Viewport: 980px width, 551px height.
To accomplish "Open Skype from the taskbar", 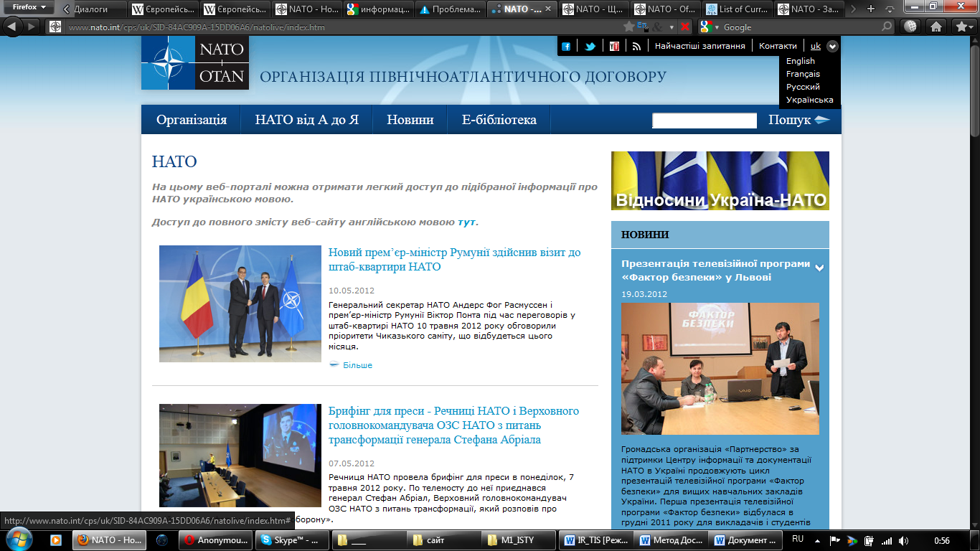I will point(293,540).
